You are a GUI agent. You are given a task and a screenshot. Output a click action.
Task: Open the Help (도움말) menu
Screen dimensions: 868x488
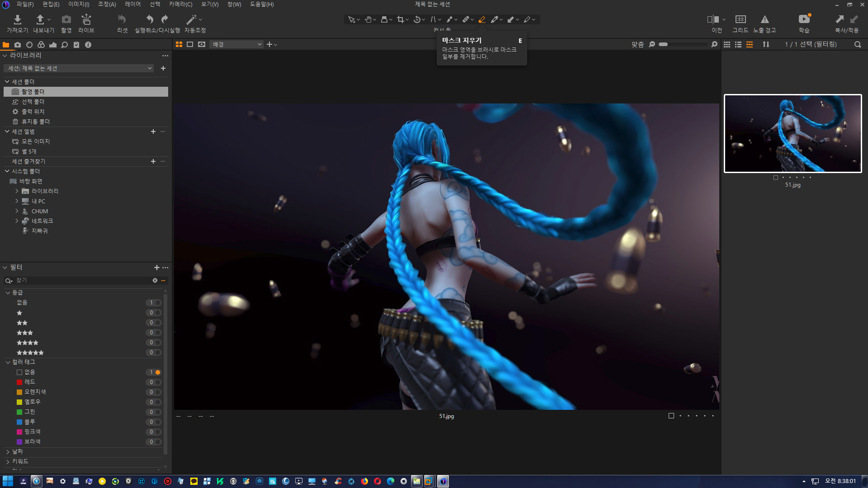pos(262,4)
